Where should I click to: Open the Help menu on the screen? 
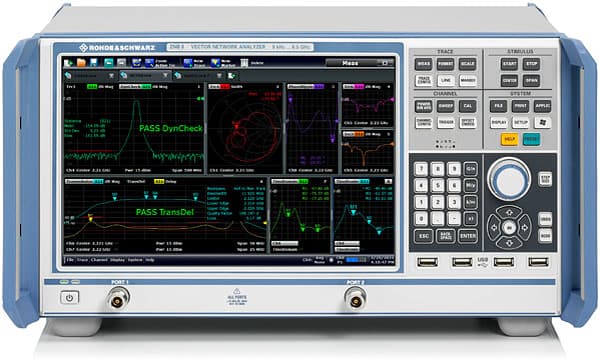[x=150, y=260]
